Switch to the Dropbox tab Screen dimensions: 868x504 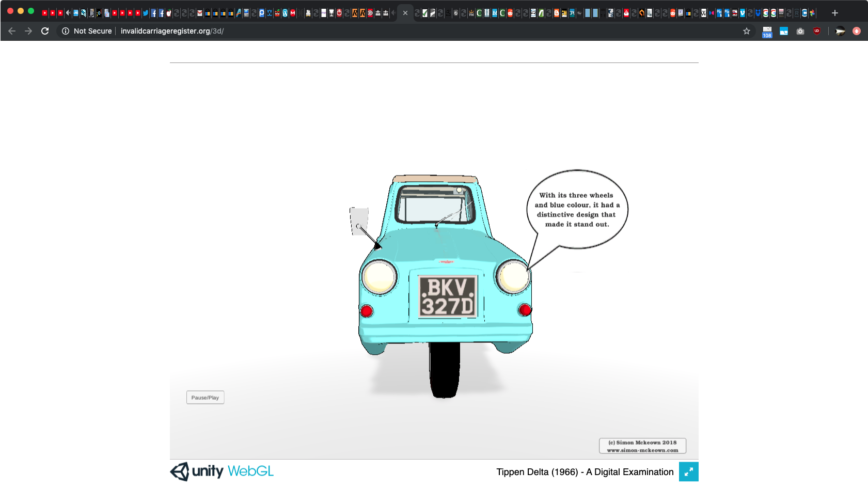coord(757,13)
